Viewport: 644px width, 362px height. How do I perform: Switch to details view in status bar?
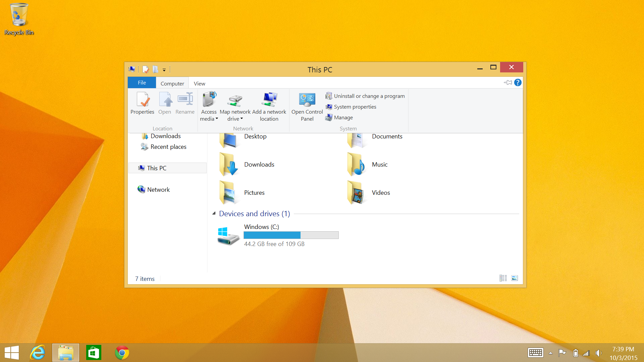503,278
